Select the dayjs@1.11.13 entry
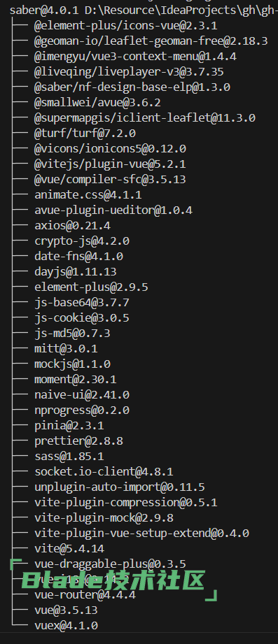 (76, 271)
